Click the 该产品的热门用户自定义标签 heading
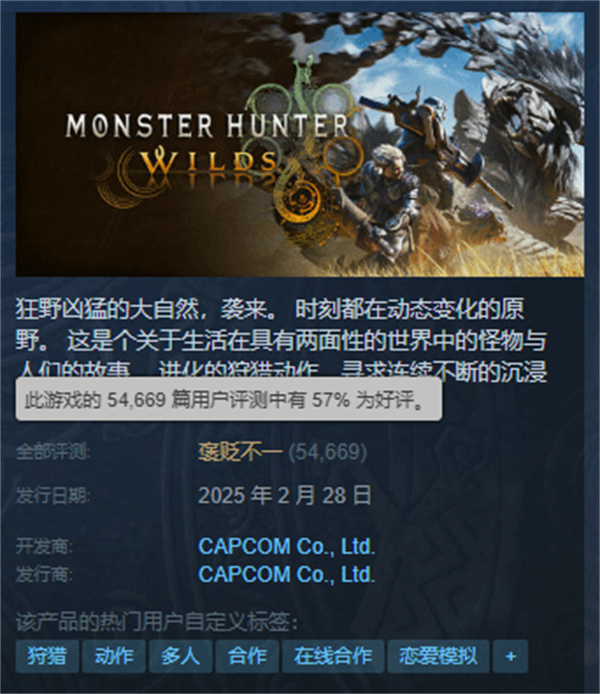This screenshot has height=694, width=600. point(157,621)
